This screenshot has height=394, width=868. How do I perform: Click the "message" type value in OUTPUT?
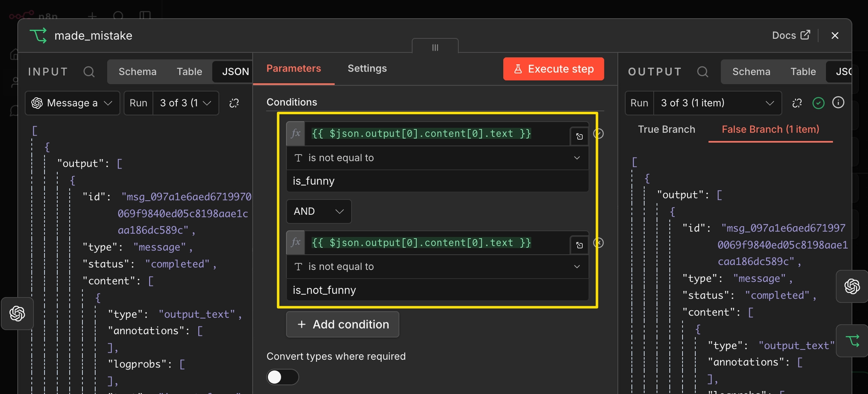pos(760,279)
